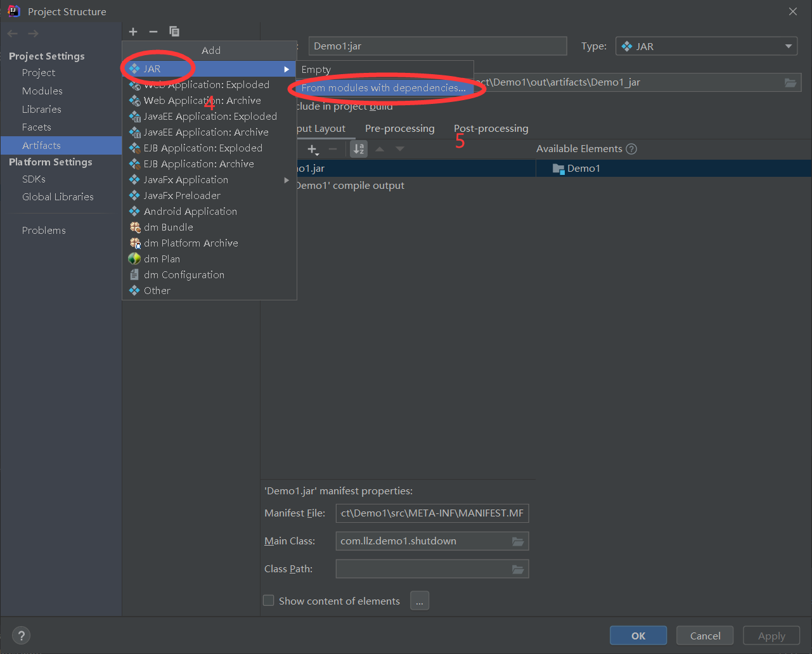Browse Class Path folder icon
812x654 pixels.
point(518,569)
